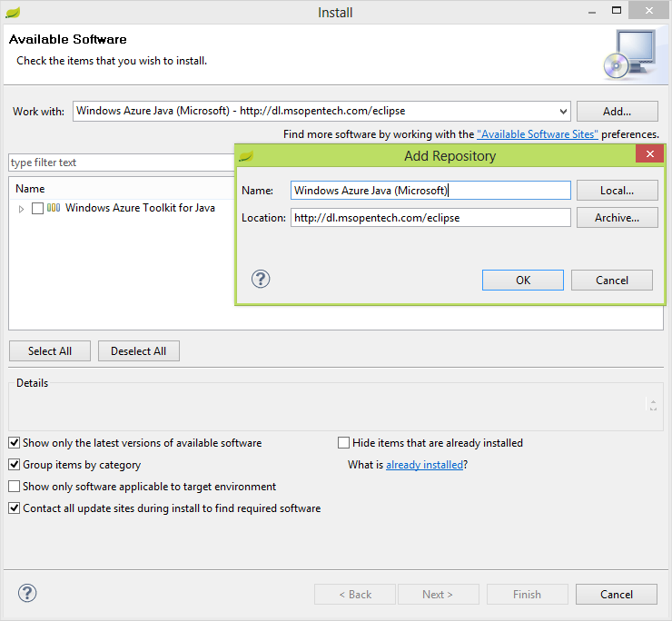Click the leaf icon in Add Repository title bar
This screenshot has width=672, height=621.
[x=246, y=156]
